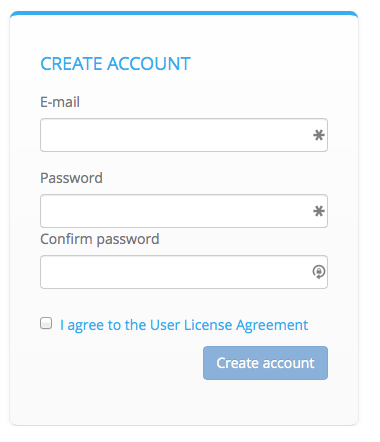The image size is (380, 442).
Task: Submit with the Create account button
Action: click(x=265, y=363)
